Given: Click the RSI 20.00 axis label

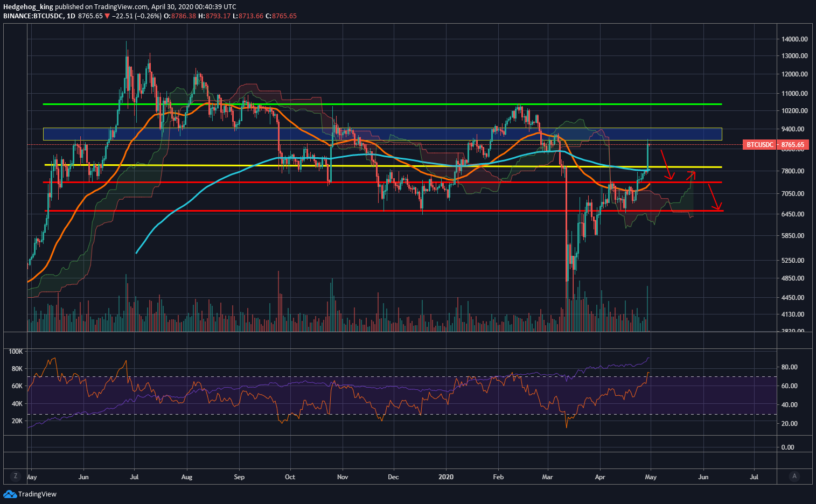Looking at the screenshot, I should click(x=789, y=424).
